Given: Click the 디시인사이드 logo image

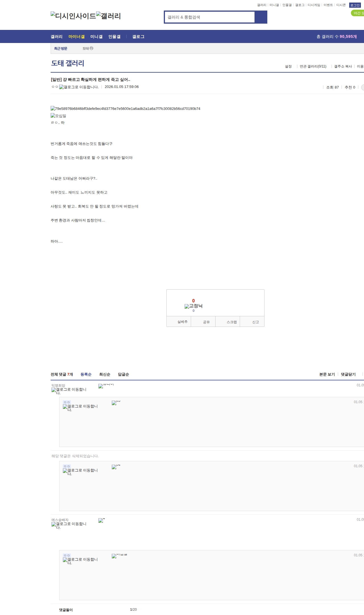Looking at the screenshot, I should pos(73,16).
